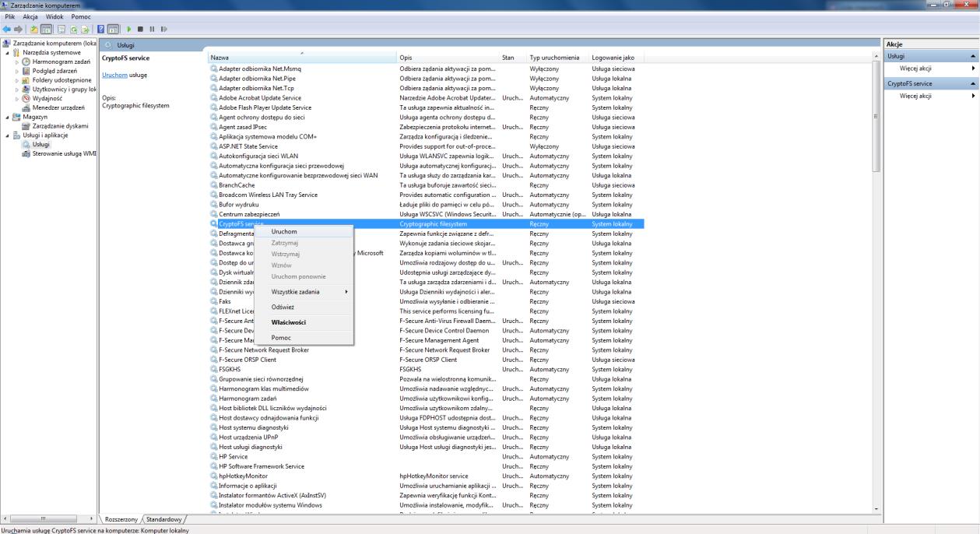Viewport: 980px width, 534px height.
Task: Click the green Start service icon
Action: (x=128, y=29)
